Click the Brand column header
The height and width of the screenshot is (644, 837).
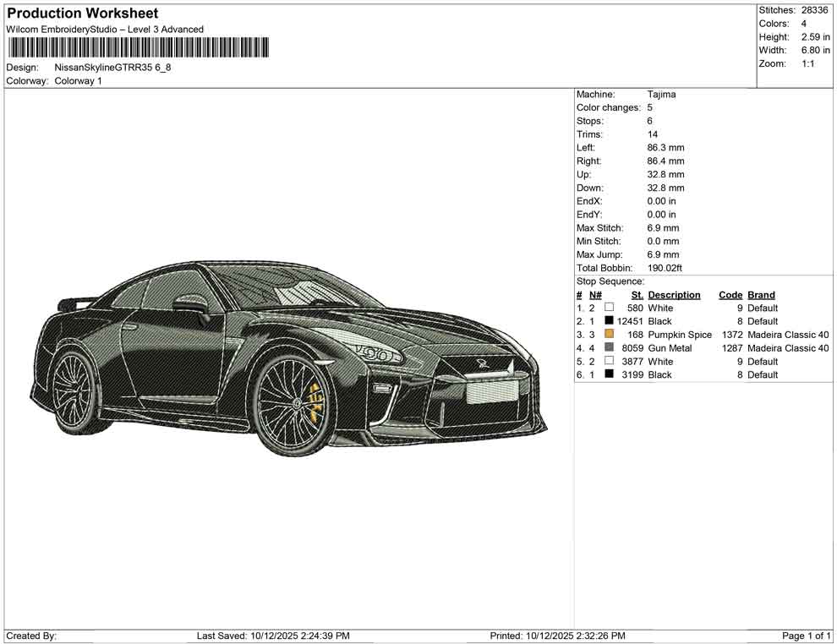point(761,295)
